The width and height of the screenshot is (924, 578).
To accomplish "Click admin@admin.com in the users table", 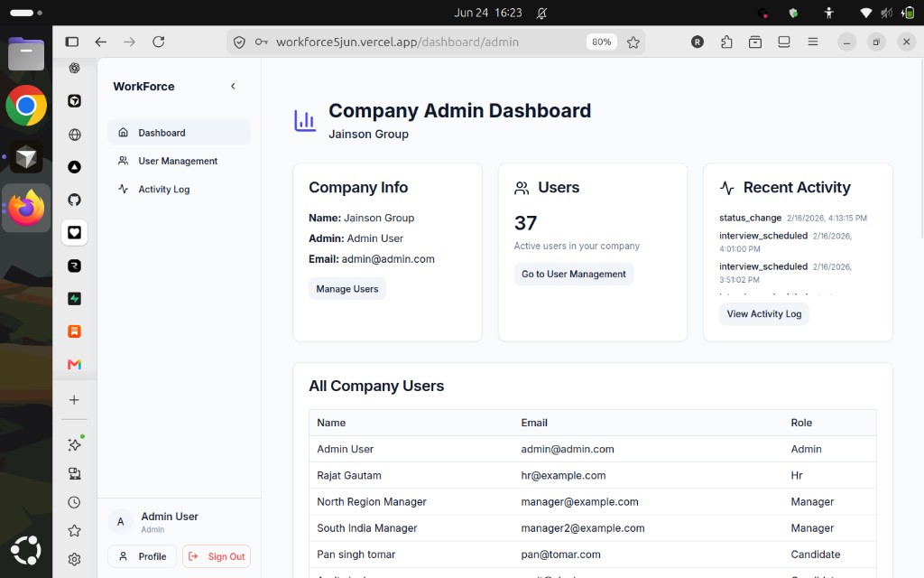I will tap(568, 449).
